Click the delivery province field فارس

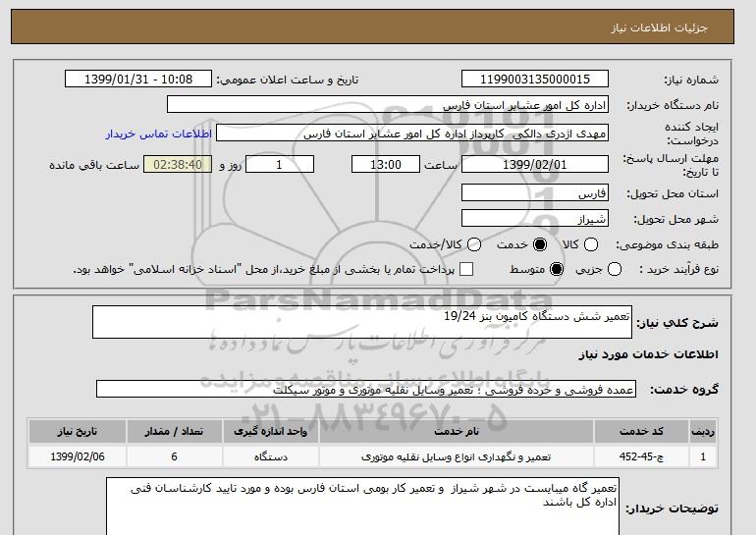click(535, 192)
